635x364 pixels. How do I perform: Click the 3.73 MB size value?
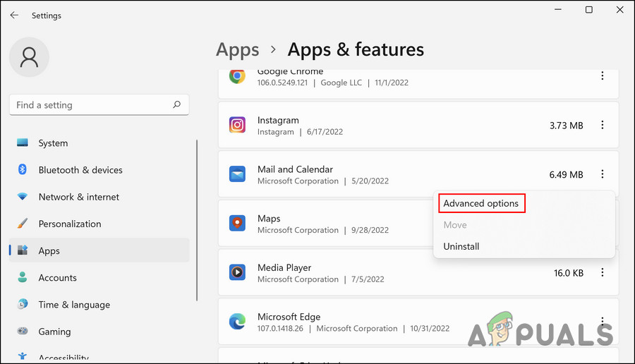566,126
